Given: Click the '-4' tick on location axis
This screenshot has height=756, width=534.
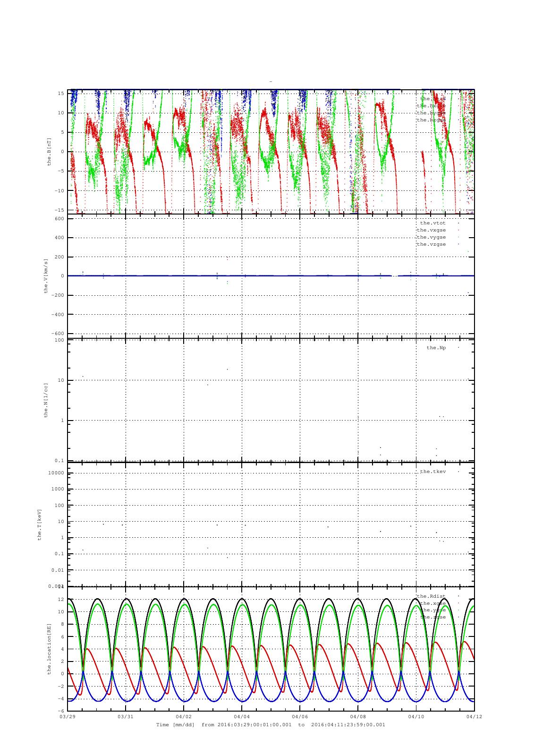Looking at the screenshot, I should [x=61, y=699].
